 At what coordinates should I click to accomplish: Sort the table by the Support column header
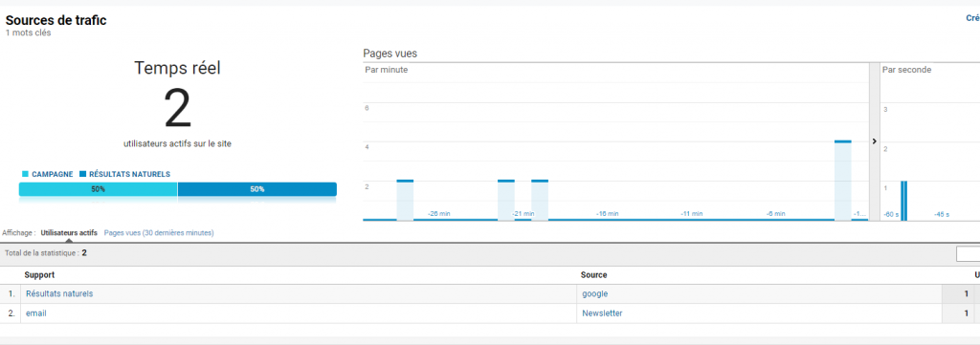[x=39, y=275]
